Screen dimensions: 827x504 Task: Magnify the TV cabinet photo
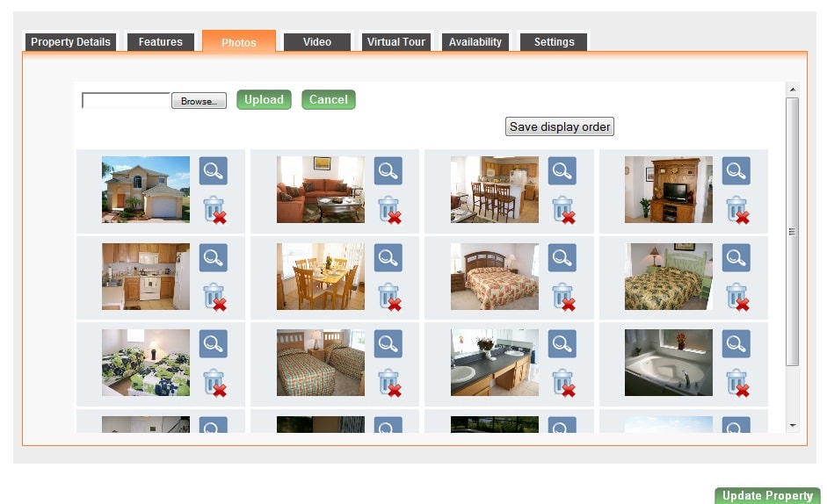[736, 171]
